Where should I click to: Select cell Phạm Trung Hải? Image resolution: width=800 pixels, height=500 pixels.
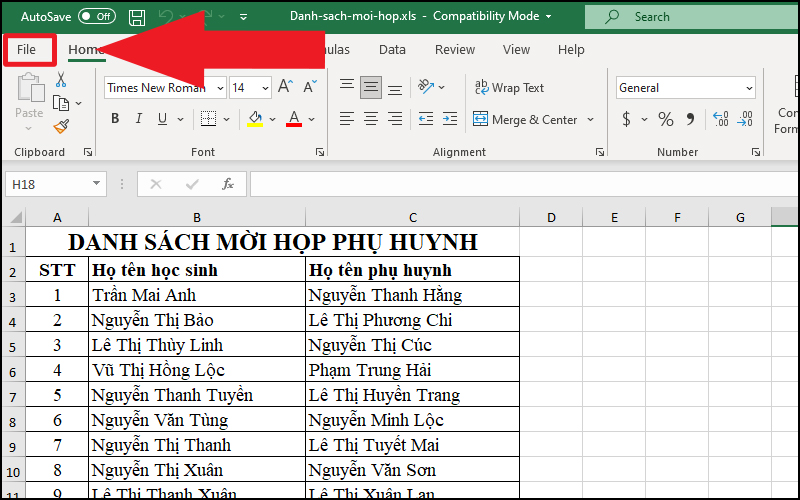click(412, 370)
